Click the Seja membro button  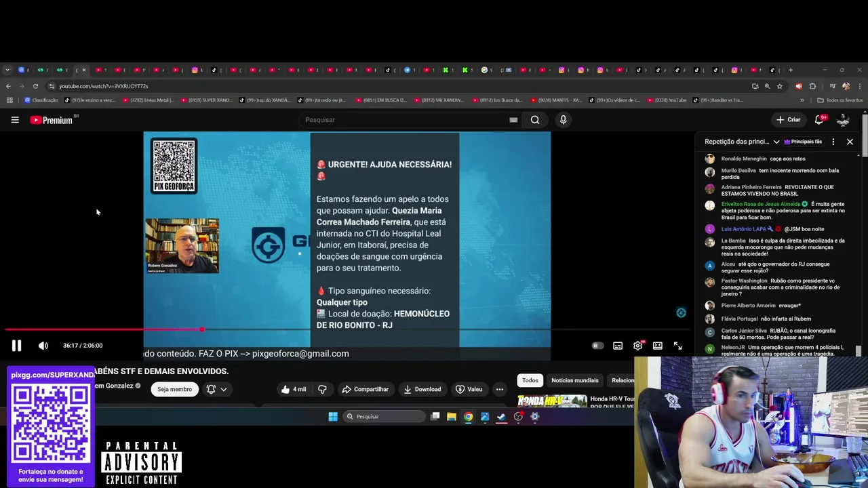174,389
